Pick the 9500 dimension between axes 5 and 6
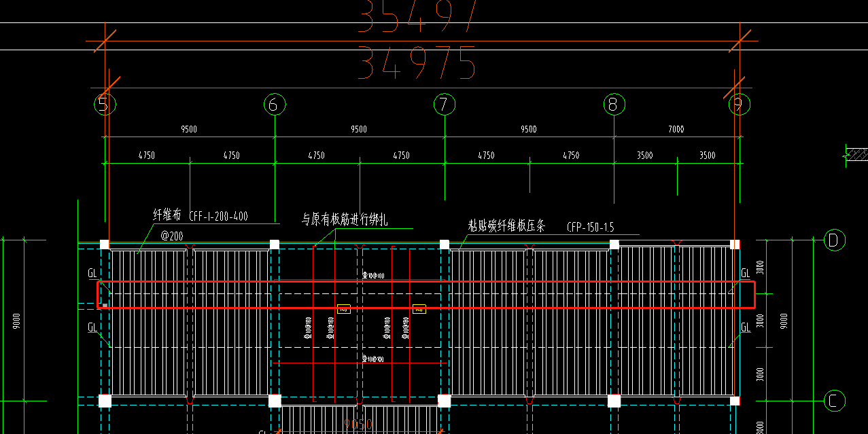Image resolution: width=868 pixels, height=434 pixels. pos(189,129)
